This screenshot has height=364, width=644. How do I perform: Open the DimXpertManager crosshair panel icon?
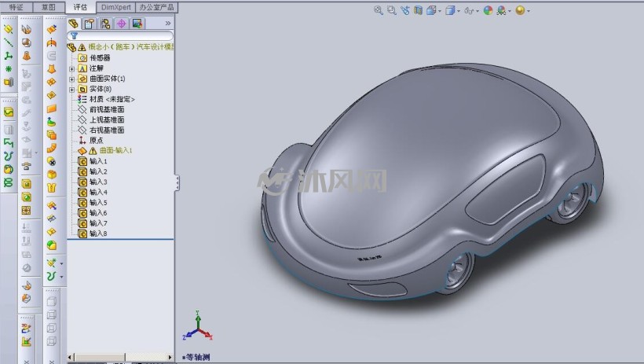[x=121, y=24]
